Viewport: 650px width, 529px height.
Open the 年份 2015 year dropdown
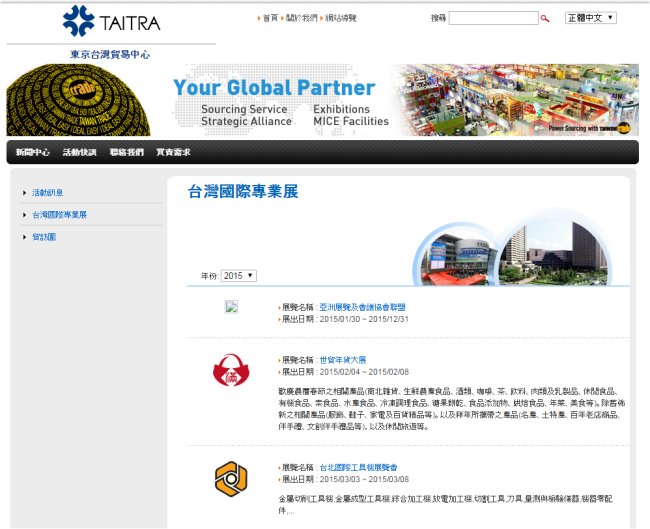click(239, 276)
